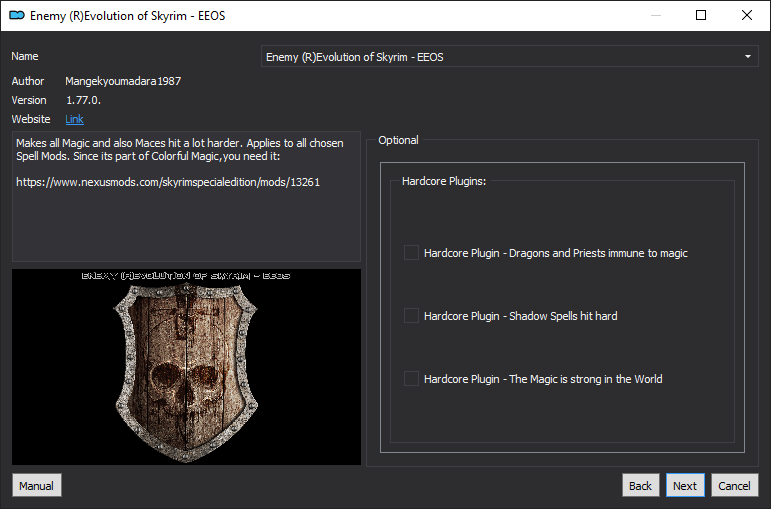Enable Dragons and Priests immune to magic plugin
This screenshot has width=771, height=509.
pos(411,253)
